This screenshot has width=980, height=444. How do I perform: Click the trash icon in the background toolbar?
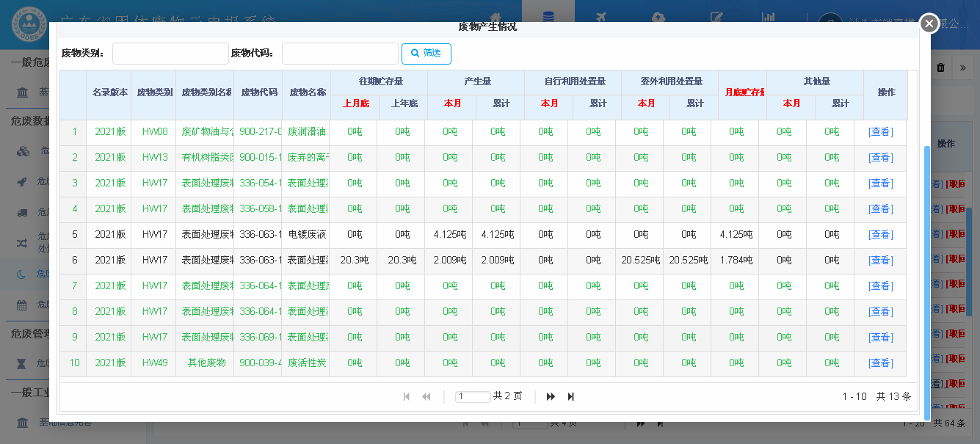click(x=940, y=68)
